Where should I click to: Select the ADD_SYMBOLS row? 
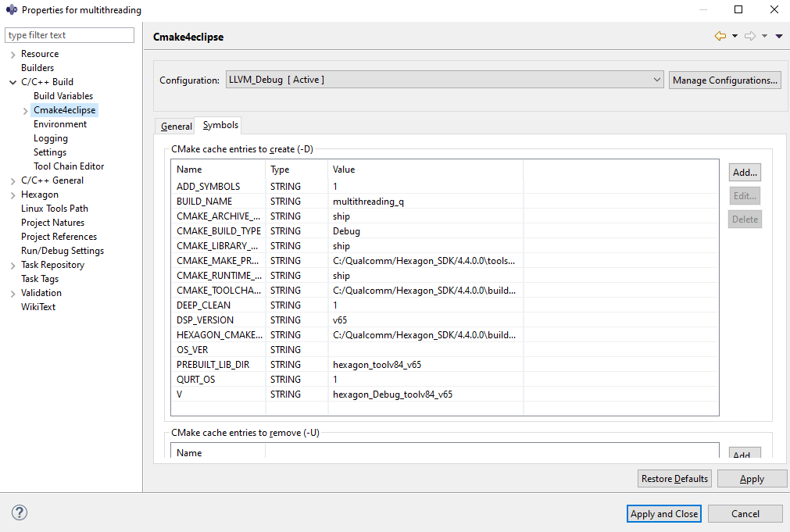point(445,187)
